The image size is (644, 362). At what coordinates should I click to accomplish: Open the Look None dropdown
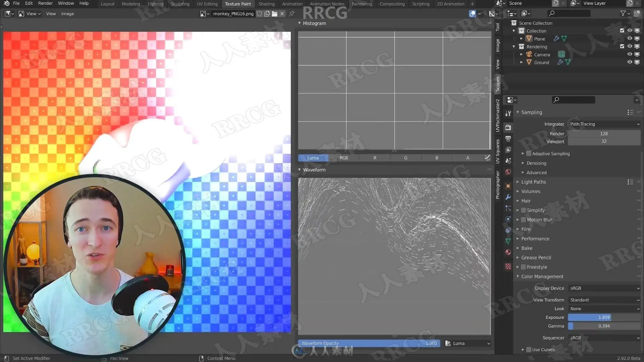click(604, 309)
